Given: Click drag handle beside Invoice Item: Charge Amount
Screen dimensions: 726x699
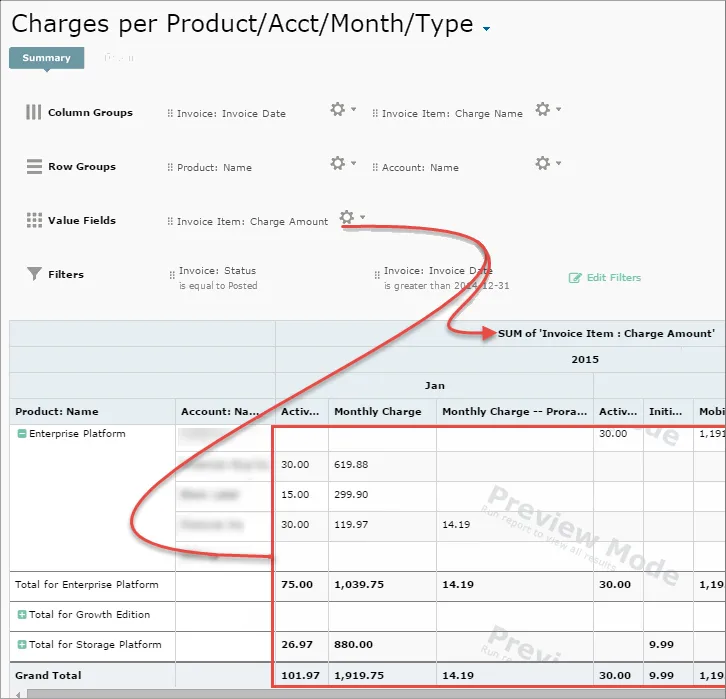Looking at the screenshot, I should click(170, 222).
